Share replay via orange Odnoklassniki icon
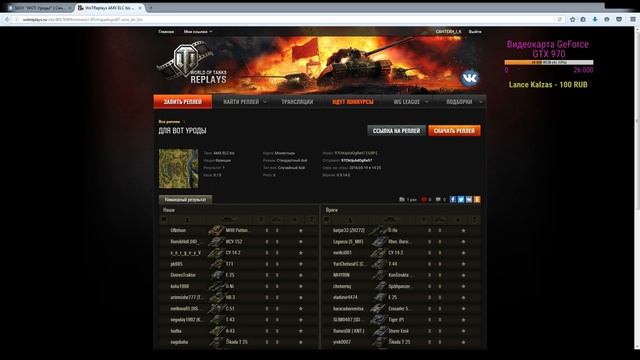Viewport: 640px width, 360px height. pyautogui.click(x=477, y=199)
